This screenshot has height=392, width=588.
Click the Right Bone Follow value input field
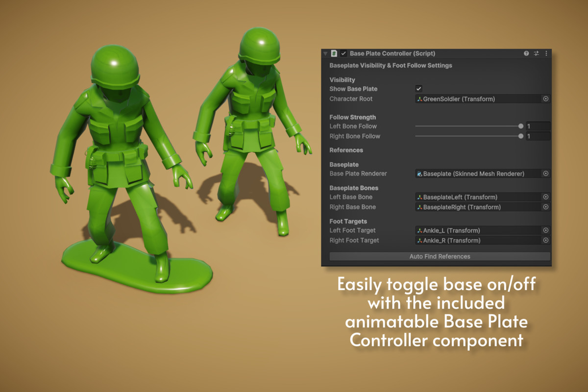(538, 136)
